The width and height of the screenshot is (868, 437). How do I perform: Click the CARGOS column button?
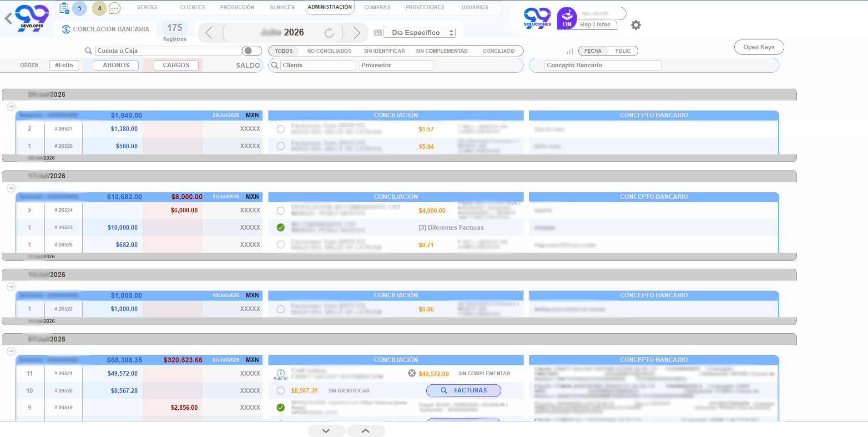176,65
